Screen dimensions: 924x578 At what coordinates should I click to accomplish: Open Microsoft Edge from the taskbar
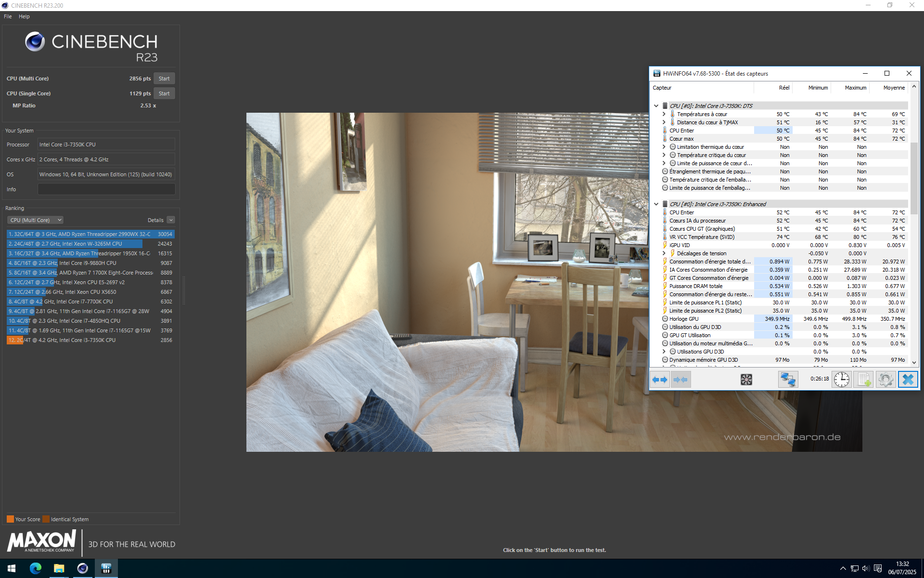pyautogui.click(x=36, y=568)
